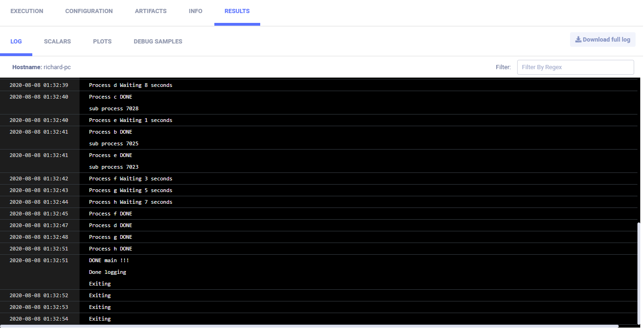Focus the Filter By Regex input field
The width and height of the screenshot is (644, 329).
click(575, 67)
